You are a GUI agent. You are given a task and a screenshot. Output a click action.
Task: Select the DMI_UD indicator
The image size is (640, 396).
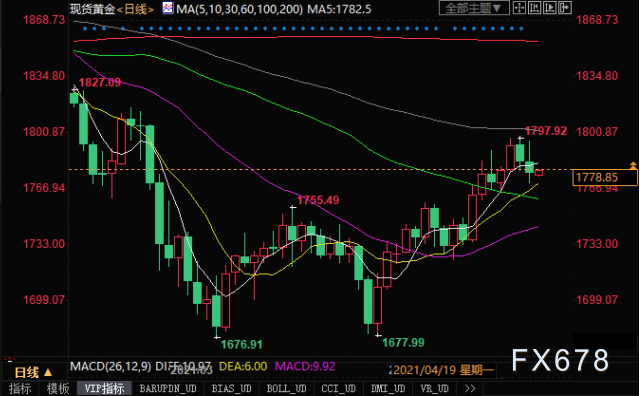tap(388, 388)
